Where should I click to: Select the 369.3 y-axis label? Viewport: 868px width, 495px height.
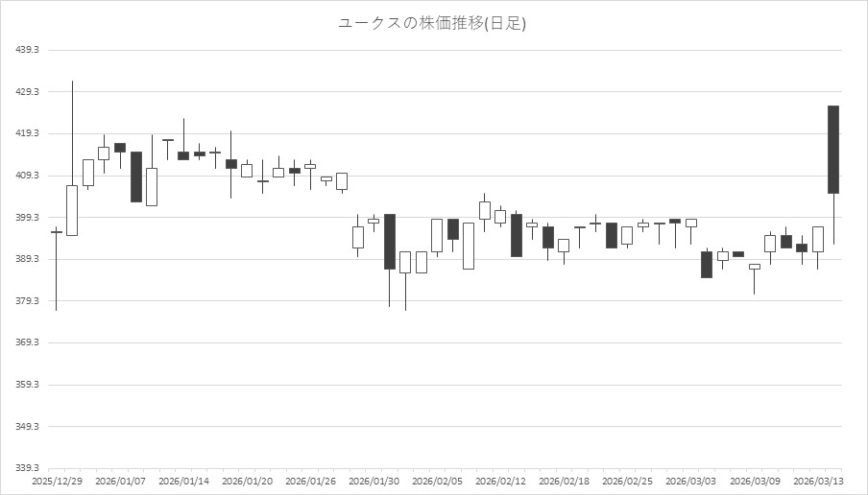(x=28, y=342)
